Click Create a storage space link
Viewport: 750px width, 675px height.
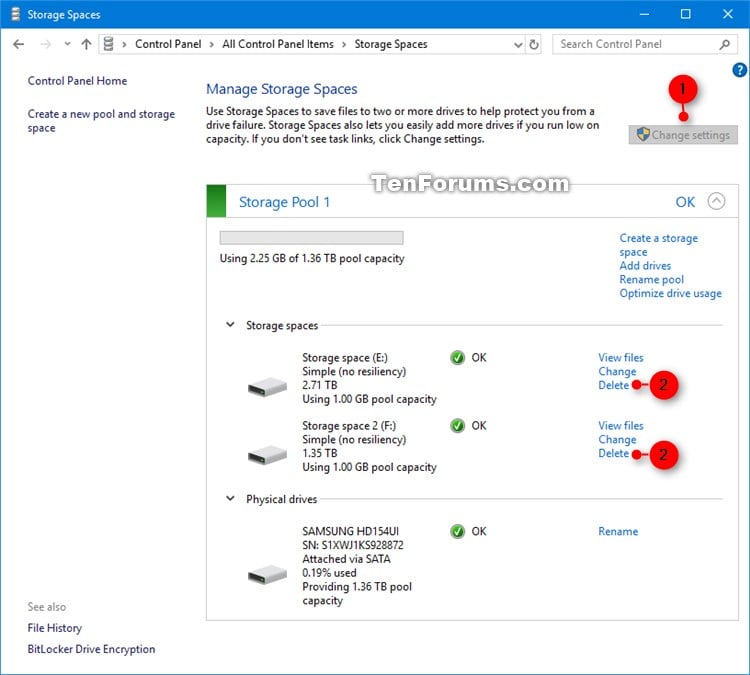click(658, 245)
